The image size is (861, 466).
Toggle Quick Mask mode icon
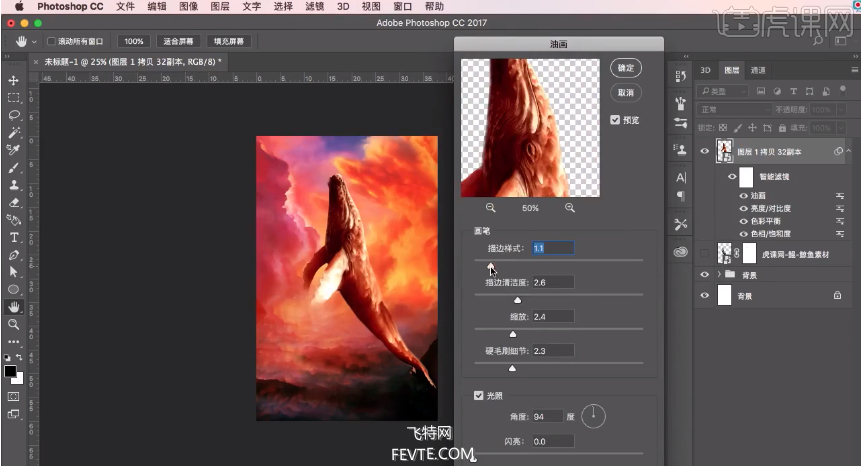pos(14,396)
